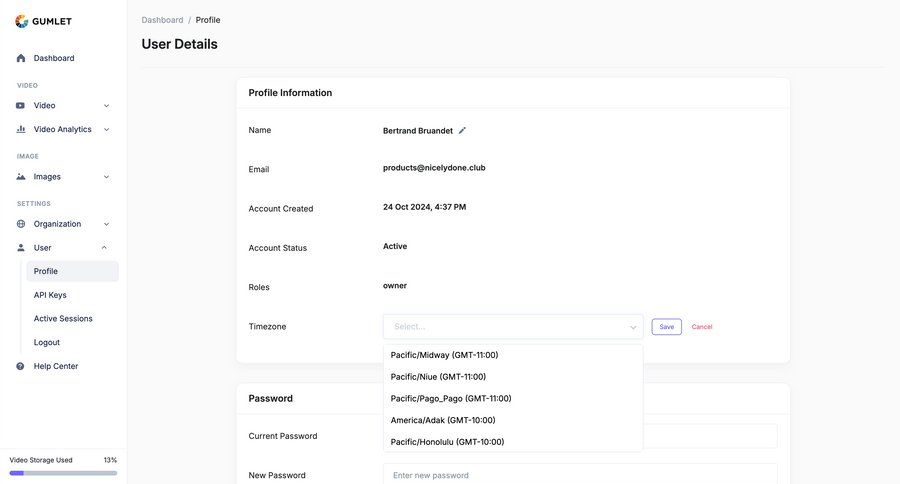
Task: Cancel the timezone edit
Action: (x=701, y=327)
